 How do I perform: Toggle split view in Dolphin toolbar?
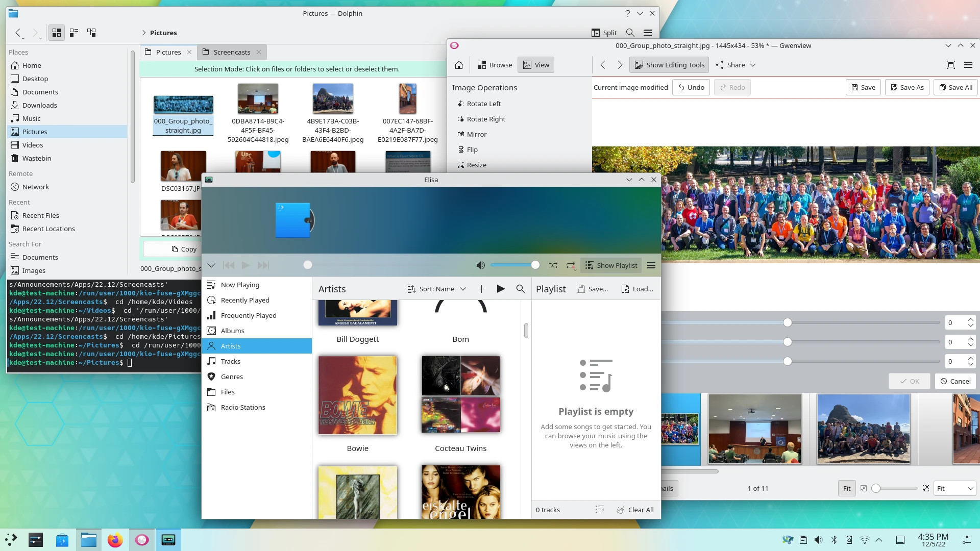[x=604, y=32]
